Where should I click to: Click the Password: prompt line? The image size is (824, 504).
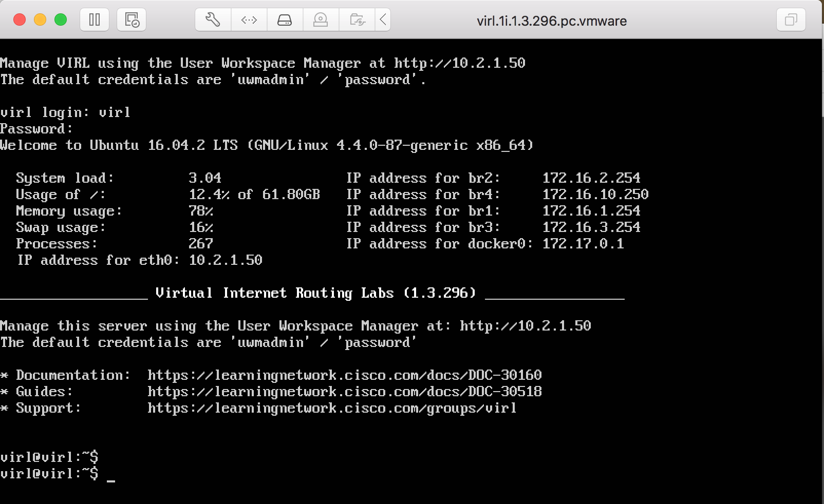pos(36,129)
